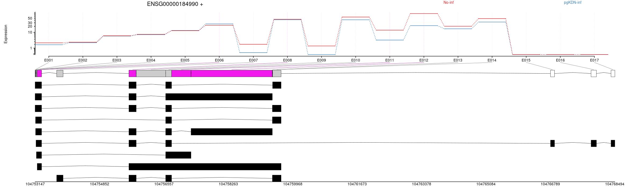
Task: Click y-axis tick value 1
Action: [x=31, y=48]
